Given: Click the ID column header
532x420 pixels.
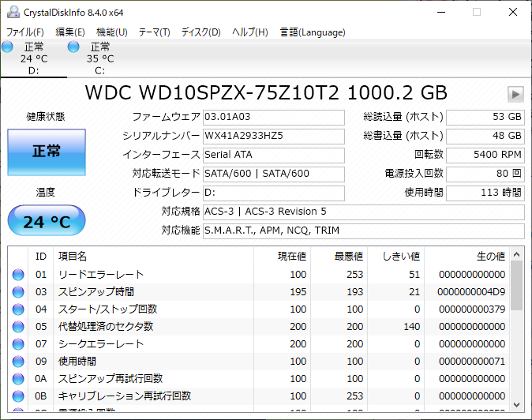Looking at the screenshot, I should (x=41, y=257).
